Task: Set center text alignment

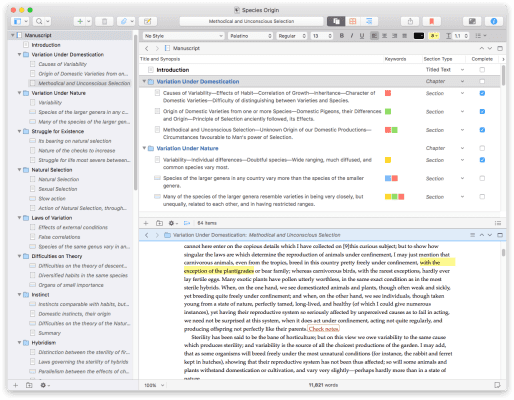Action: tap(384, 36)
